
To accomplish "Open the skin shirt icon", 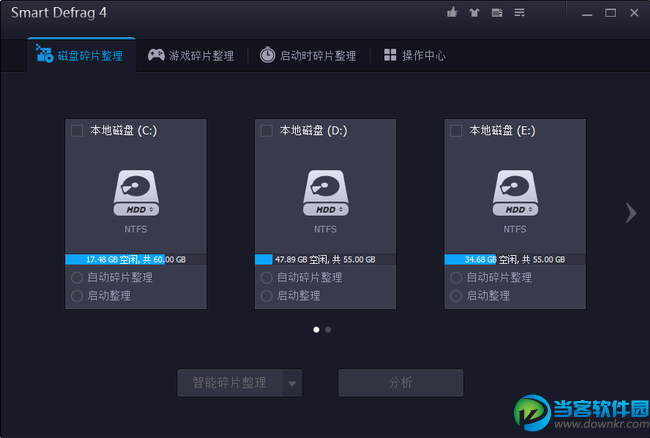I will (474, 13).
